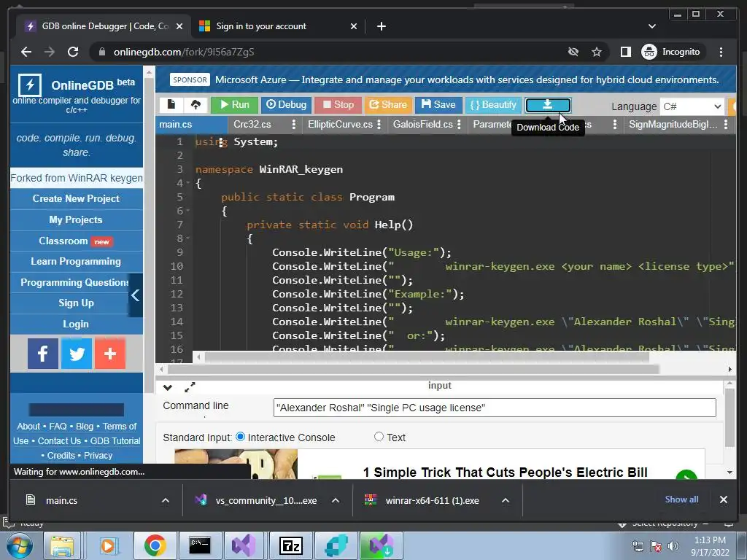Fold code at line 4
The height and width of the screenshot is (560, 747).
[x=187, y=183]
